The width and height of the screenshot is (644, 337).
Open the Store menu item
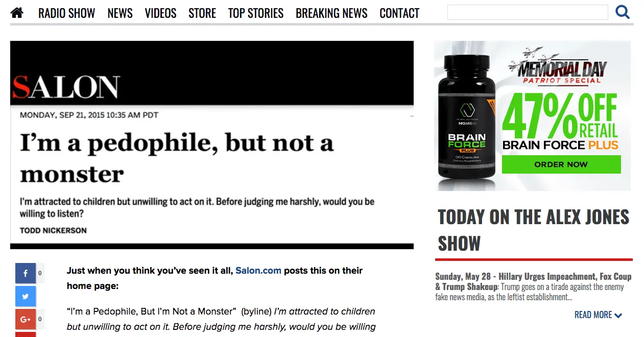click(202, 13)
